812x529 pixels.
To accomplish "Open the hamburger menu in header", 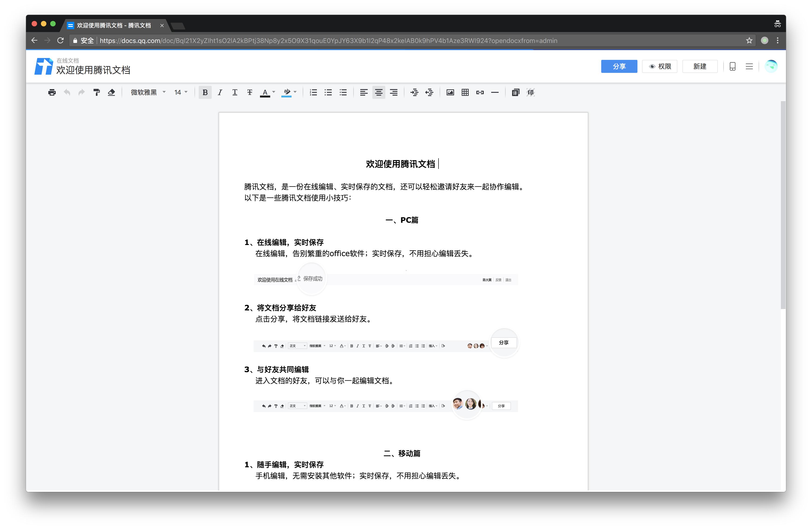I will [749, 67].
